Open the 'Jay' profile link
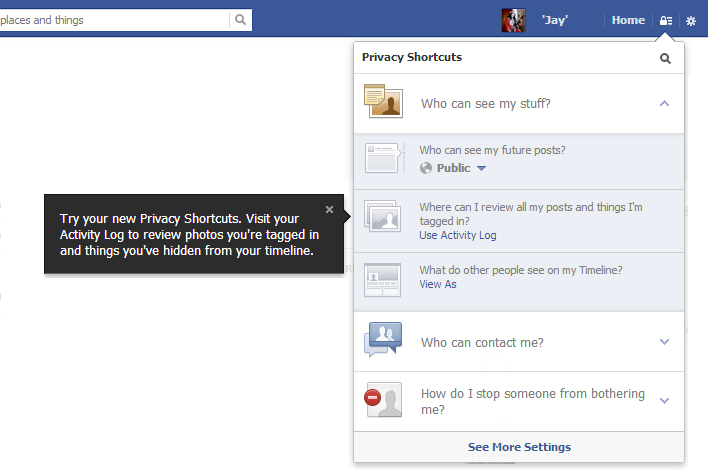The image size is (708, 471). (555, 20)
